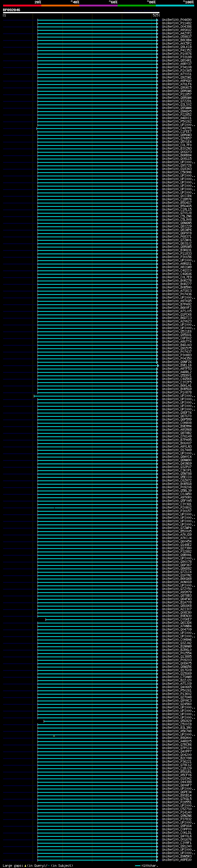Click the label UniRef100_P50261
Screen dimensions: 197x868
coord(177,690)
